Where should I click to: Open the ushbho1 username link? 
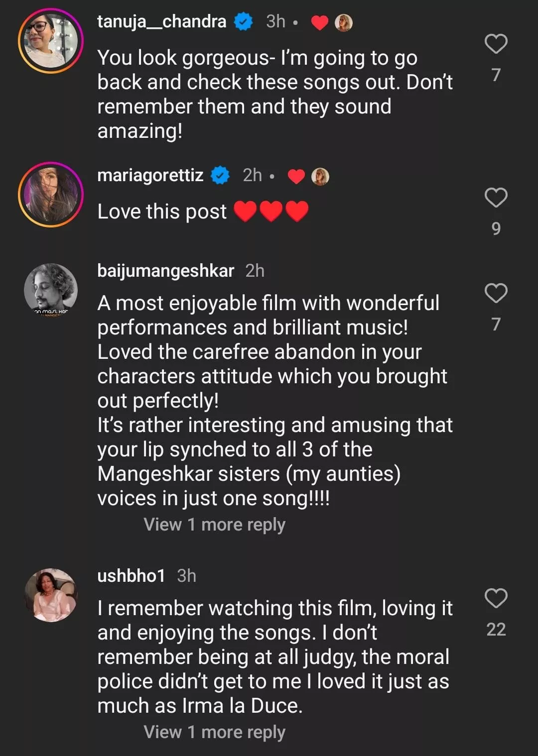pos(131,576)
